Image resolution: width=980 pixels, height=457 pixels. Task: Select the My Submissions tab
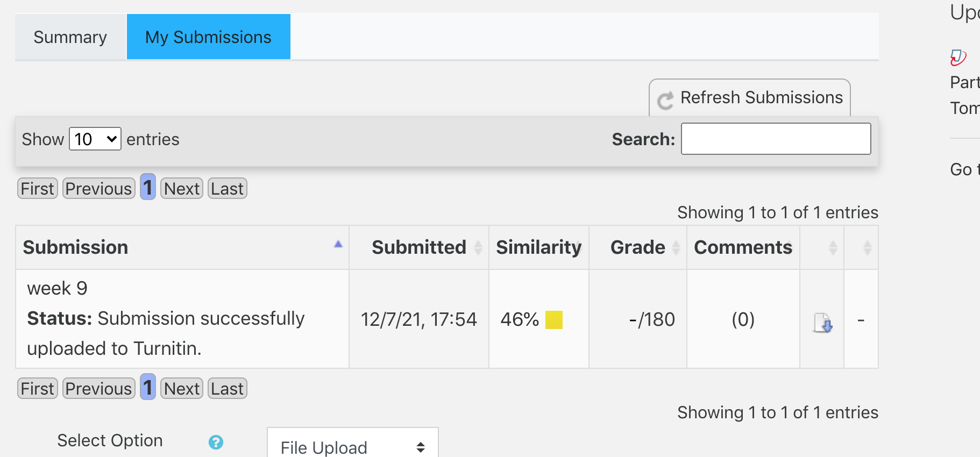[x=209, y=37]
